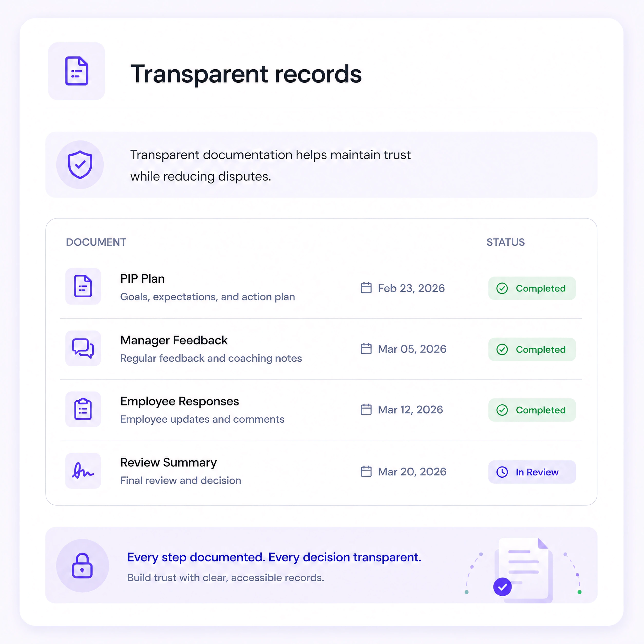Screen dimensions: 644x644
Task: Click 'Employee updates and comments' description
Action: pyautogui.click(x=202, y=419)
